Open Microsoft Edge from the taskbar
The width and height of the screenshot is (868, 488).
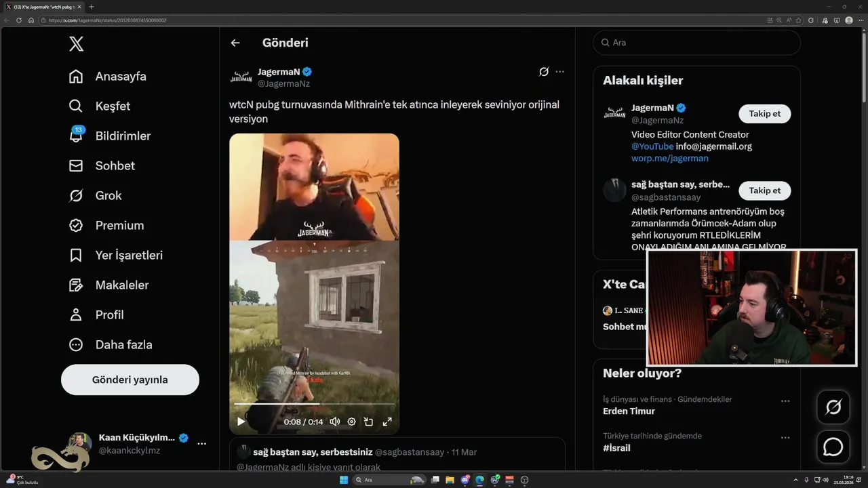point(480,480)
